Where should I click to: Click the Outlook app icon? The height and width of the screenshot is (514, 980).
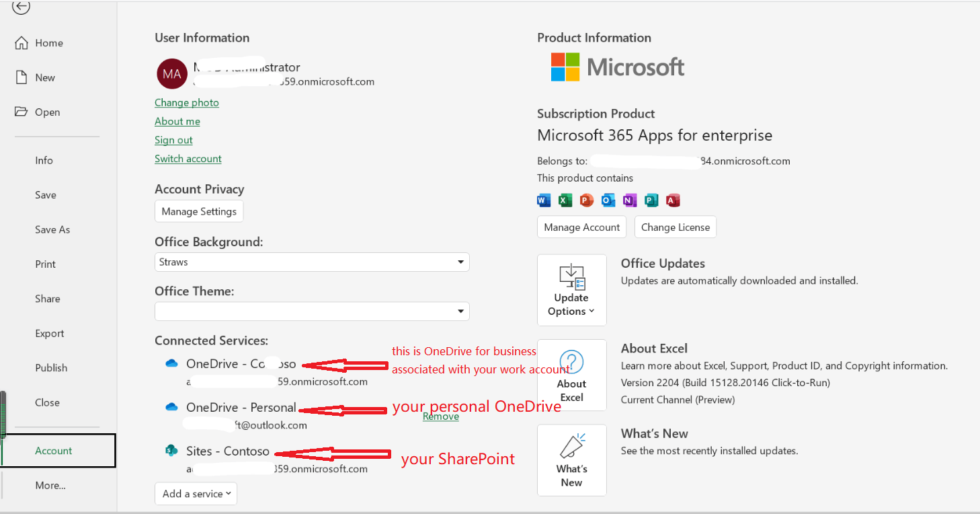(608, 200)
